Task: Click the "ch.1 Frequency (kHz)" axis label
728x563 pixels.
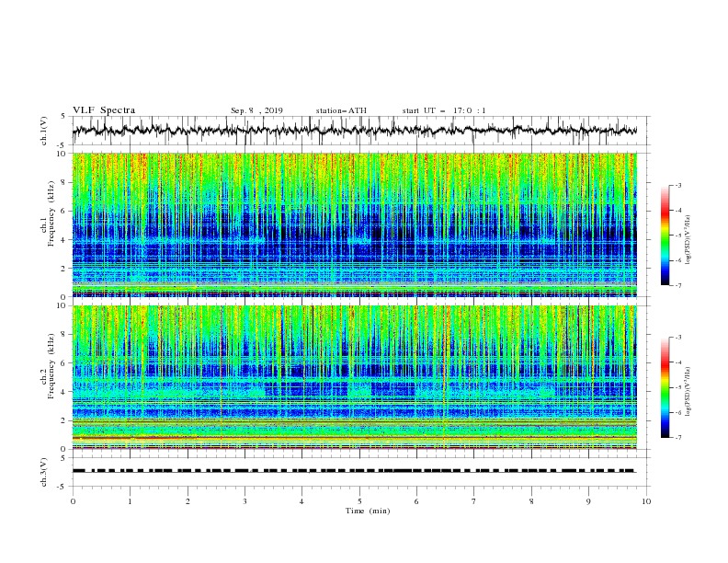Action: (x=48, y=213)
